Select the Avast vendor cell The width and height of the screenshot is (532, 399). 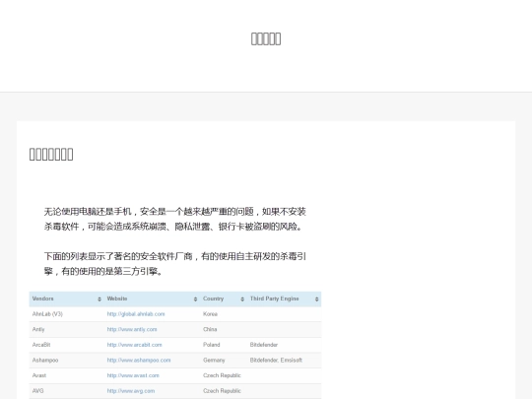coord(39,375)
